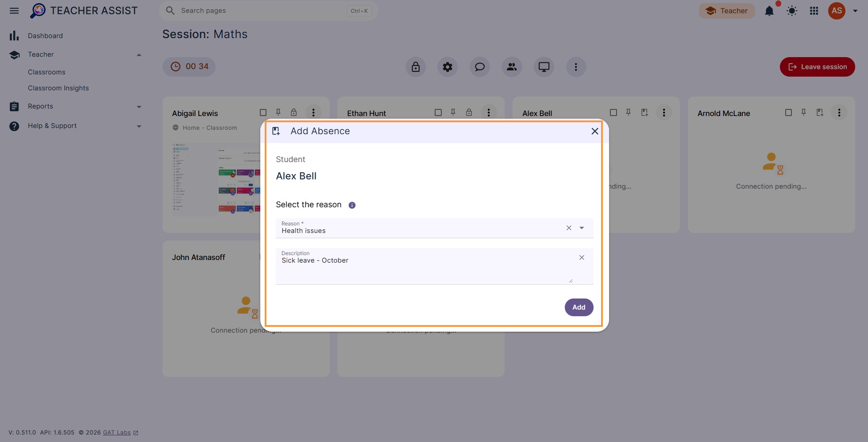This screenshot has width=868, height=442.
Task: Close the Add Absence dialog
Action: (595, 131)
